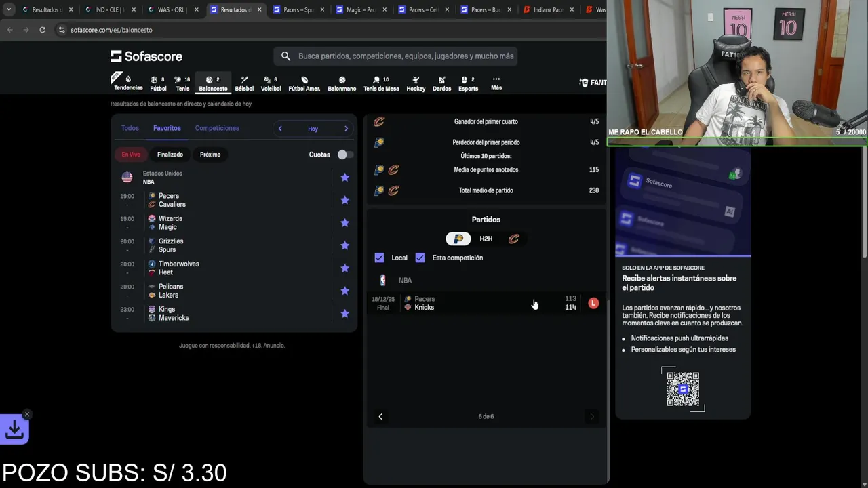Click the Sofascore app QR code
The image size is (868, 488).
tap(683, 389)
